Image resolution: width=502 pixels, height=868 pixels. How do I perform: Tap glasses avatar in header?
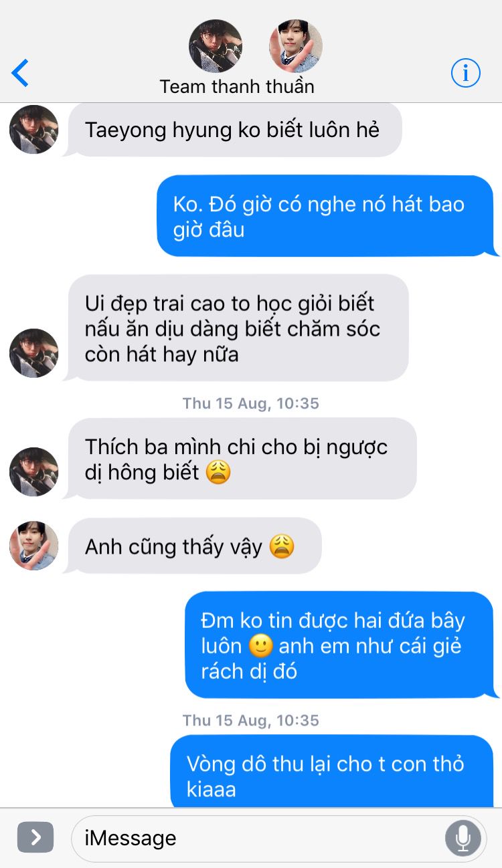pyautogui.click(x=216, y=46)
